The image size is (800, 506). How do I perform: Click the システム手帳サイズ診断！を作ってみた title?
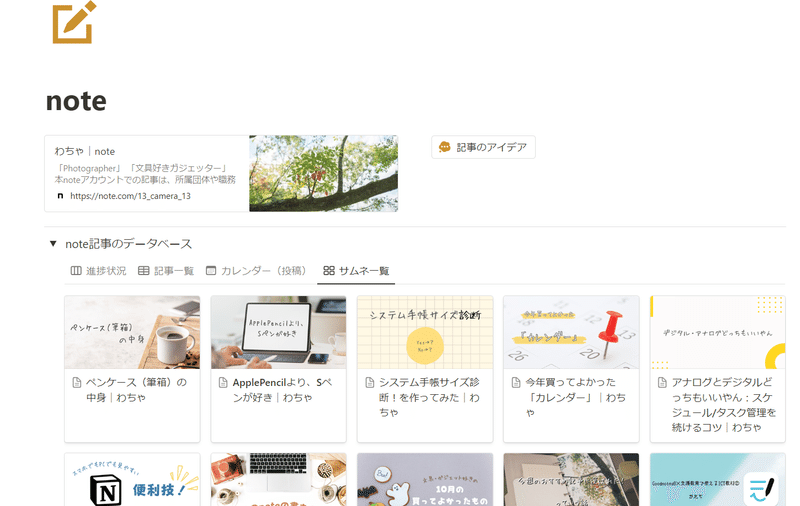tap(429, 397)
